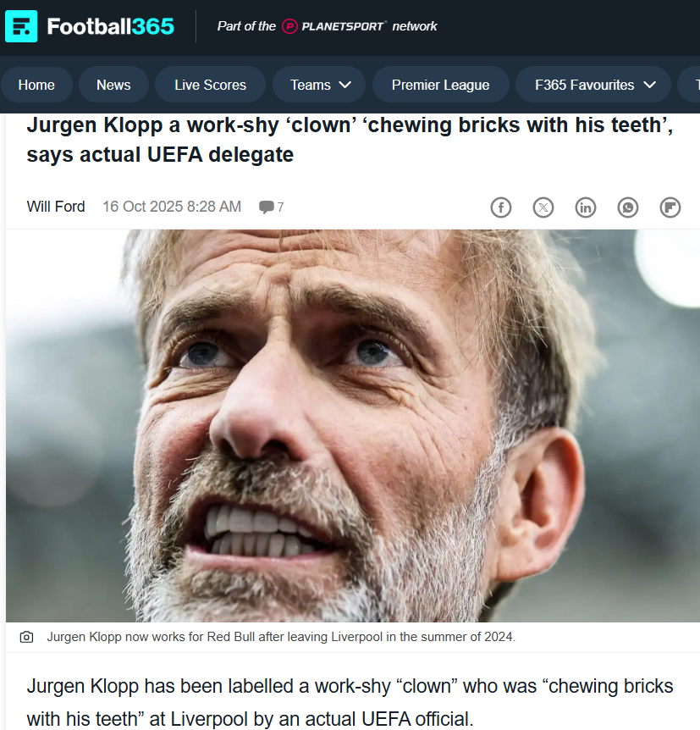Open the Home navigation tab
700x730 pixels.
coord(36,85)
